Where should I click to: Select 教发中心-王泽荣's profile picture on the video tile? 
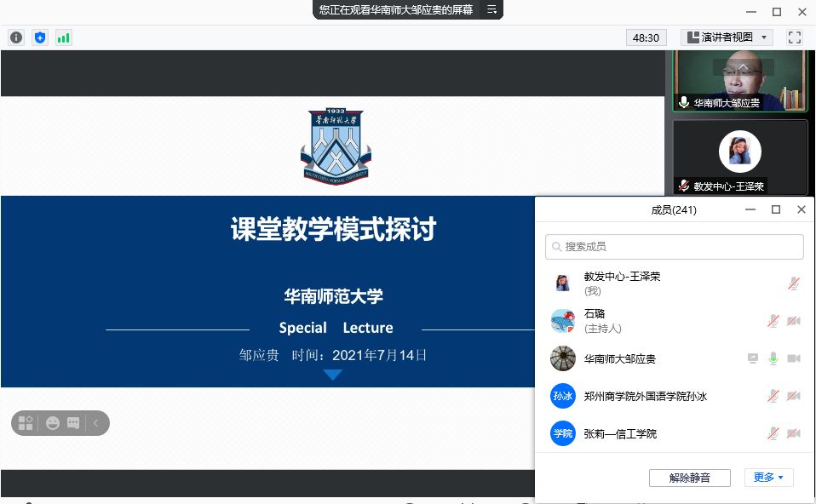click(740, 152)
